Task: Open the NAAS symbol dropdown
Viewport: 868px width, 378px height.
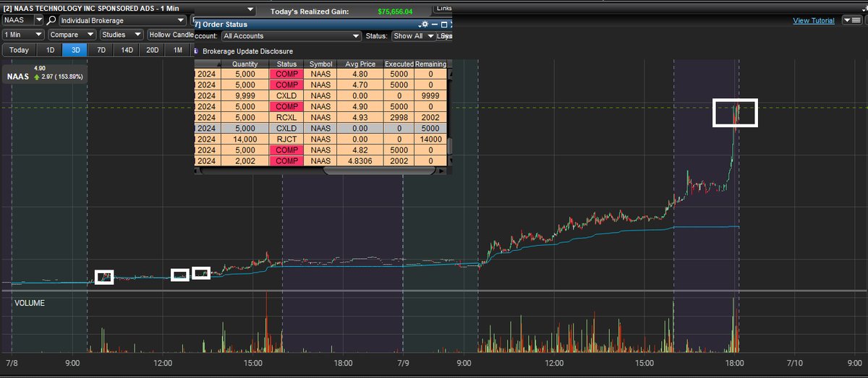Action: [39, 20]
